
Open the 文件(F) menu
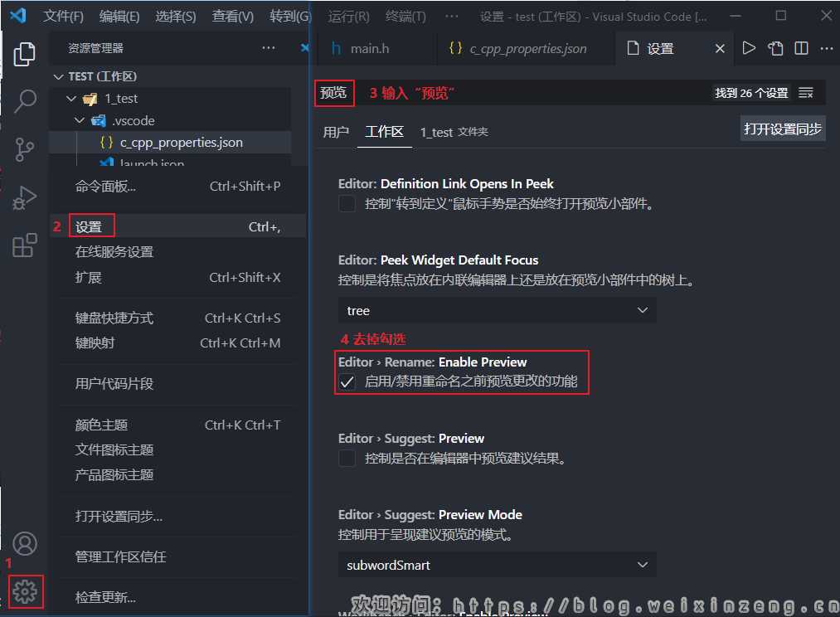pos(63,16)
